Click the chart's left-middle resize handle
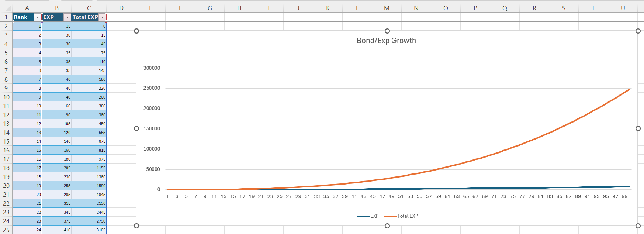The image size is (644, 234). (x=136, y=128)
